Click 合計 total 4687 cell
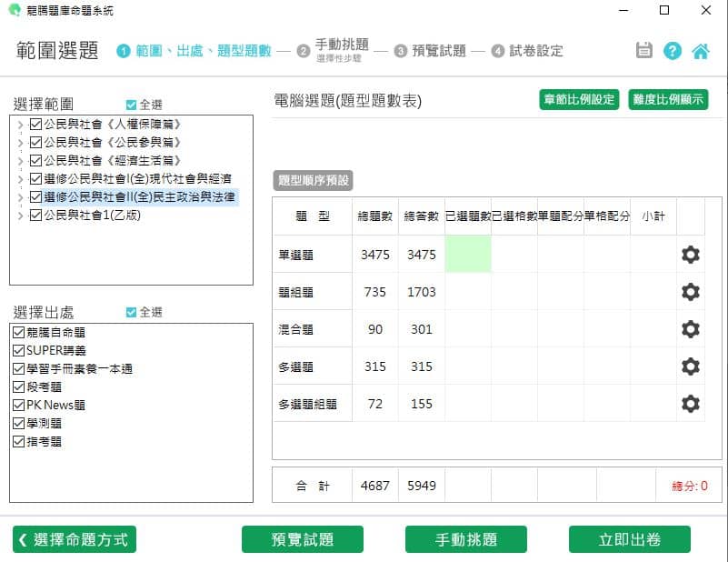728x562 pixels. tap(375, 486)
